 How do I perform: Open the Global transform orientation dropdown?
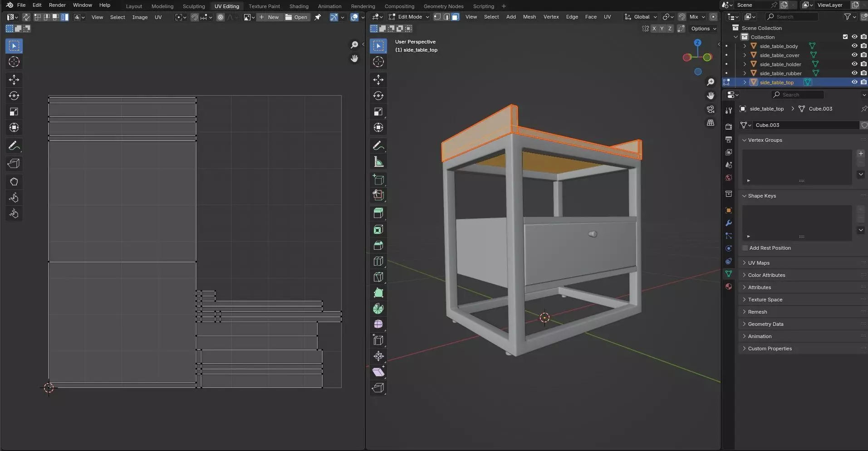641,17
